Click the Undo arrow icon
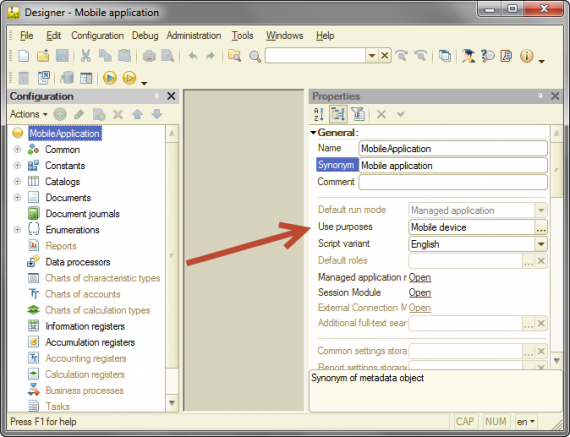The width and height of the screenshot is (570, 437). pyautogui.click(x=193, y=56)
